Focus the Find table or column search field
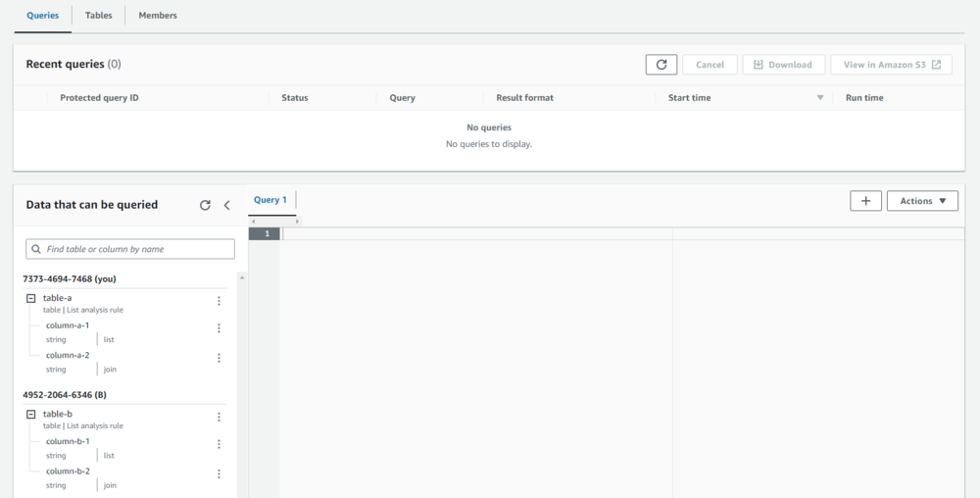The height and width of the screenshot is (498, 980). point(130,249)
